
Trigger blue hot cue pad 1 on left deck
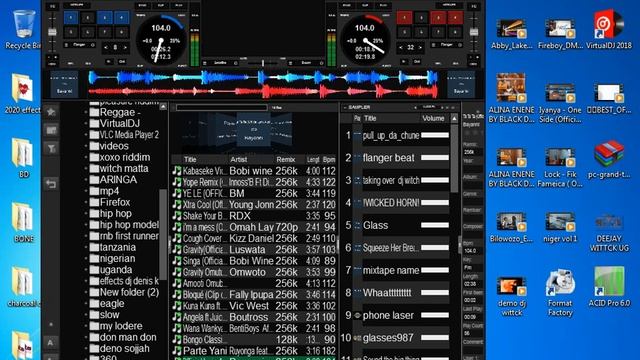tap(71, 18)
